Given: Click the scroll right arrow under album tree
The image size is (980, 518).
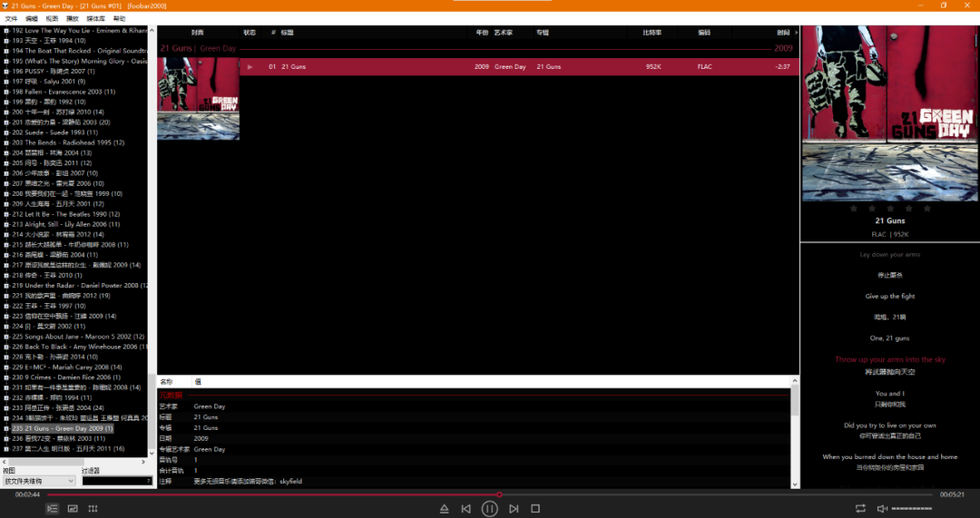Looking at the screenshot, I should click(x=143, y=463).
